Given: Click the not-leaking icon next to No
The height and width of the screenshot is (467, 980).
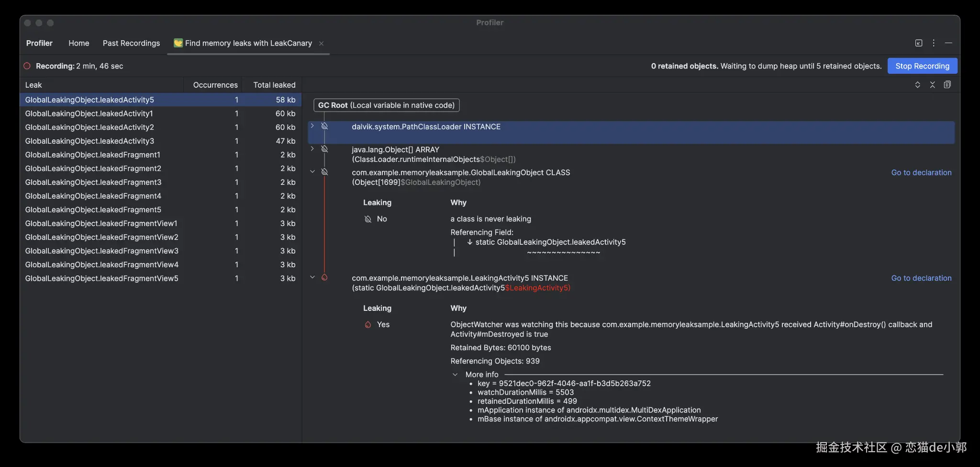Looking at the screenshot, I should (x=368, y=219).
